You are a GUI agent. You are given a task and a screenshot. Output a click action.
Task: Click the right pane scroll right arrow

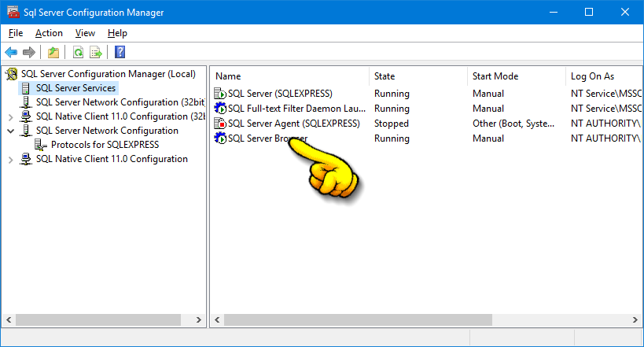point(635,320)
